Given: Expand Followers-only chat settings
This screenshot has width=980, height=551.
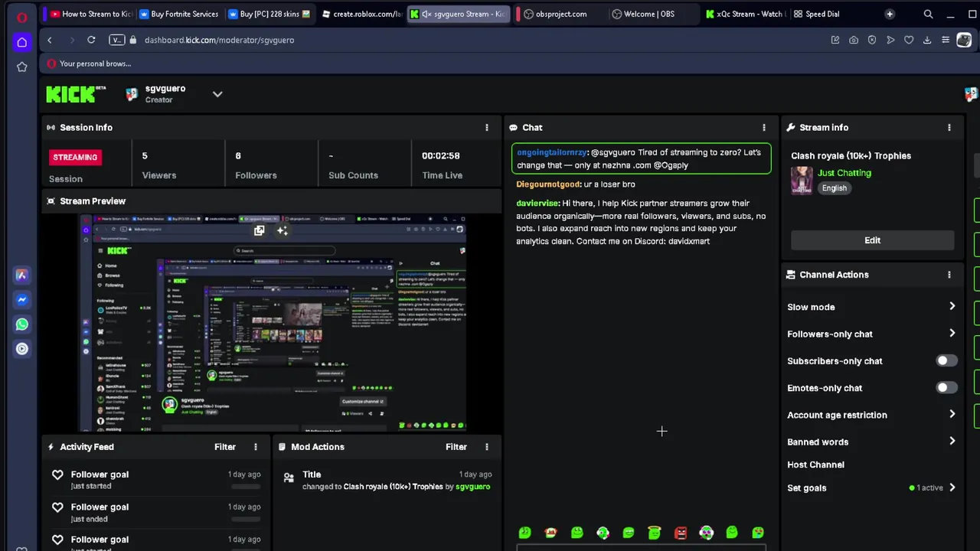Looking at the screenshot, I should tap(952, 334).
